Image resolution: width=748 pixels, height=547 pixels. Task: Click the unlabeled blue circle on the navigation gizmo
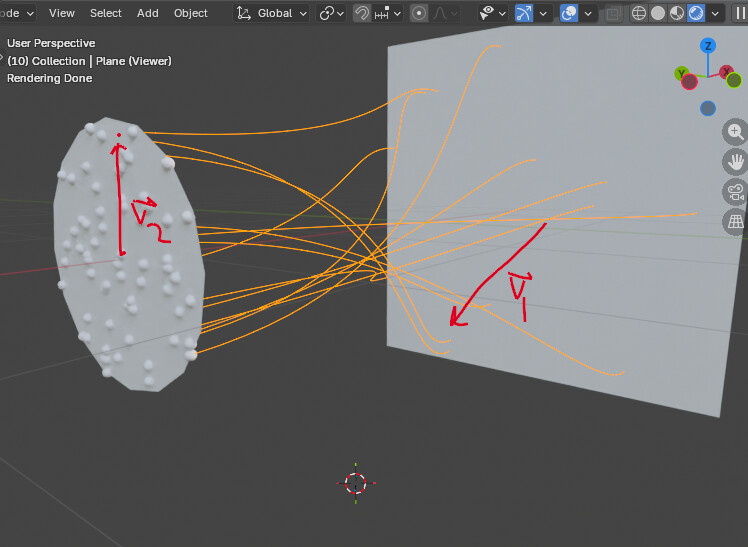click(708, 108)
